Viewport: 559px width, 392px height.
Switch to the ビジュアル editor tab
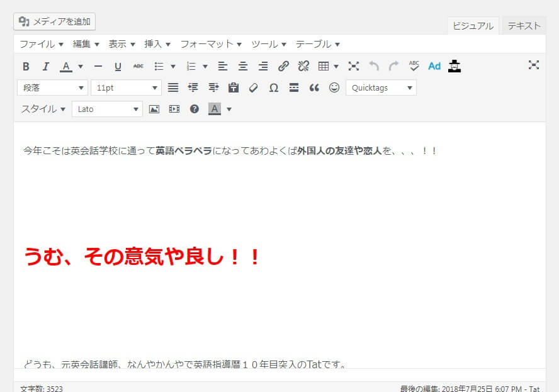pos(473,26)
